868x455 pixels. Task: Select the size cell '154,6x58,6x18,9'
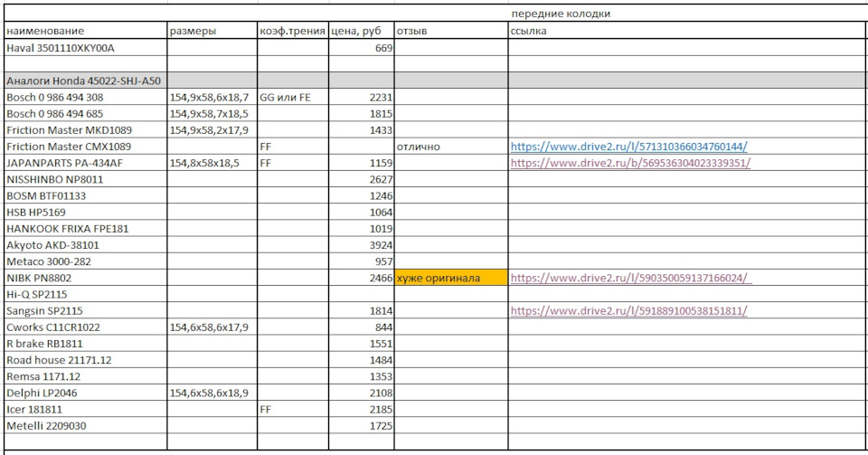pos(212,393)
